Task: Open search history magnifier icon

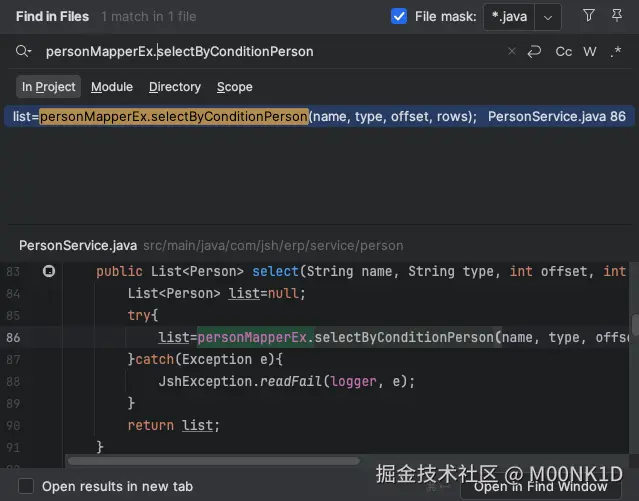Action: [23, 51]
